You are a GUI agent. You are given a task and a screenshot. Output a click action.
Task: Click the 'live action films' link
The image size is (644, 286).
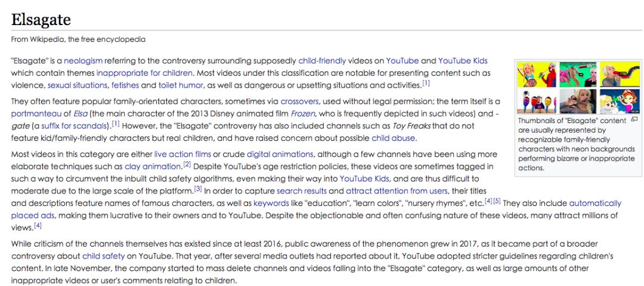point(182,154)
